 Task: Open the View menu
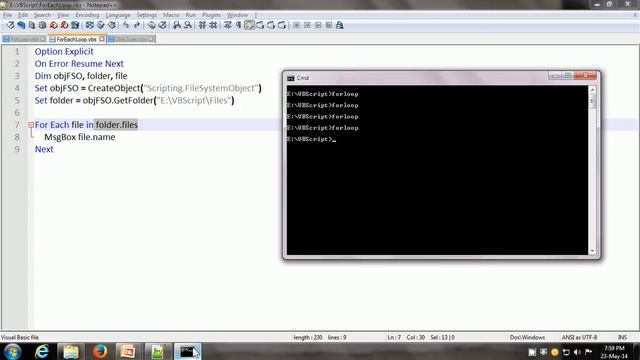pos(63,15)
